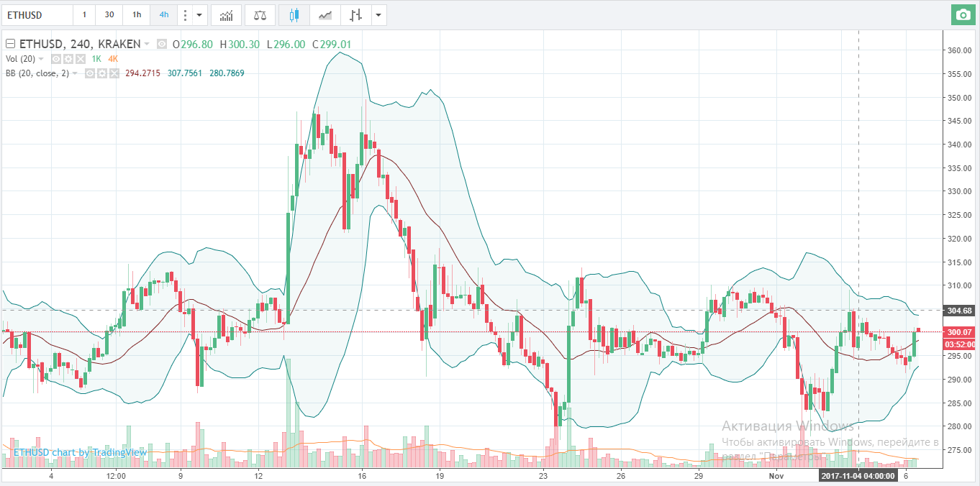Viewport: 980px width, 486px height.
Task: Take a chart snapshot with camera button
Action: [962, 15]
